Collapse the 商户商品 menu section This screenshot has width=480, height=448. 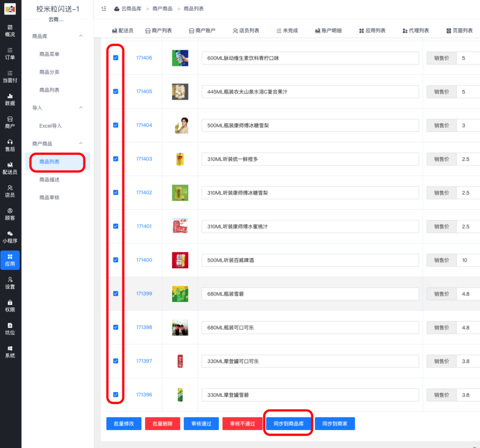[57, 143]
